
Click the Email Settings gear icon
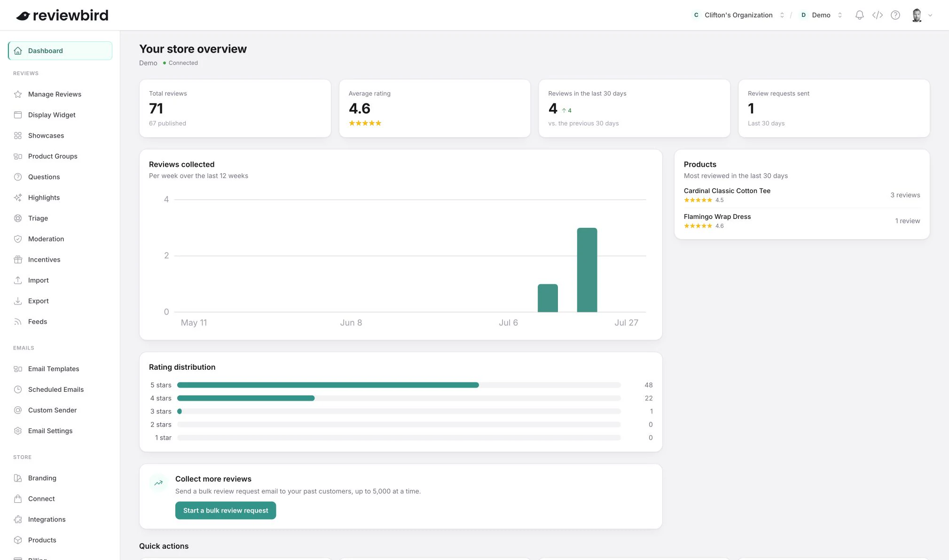pyautogui.click(x=18, y=431)
